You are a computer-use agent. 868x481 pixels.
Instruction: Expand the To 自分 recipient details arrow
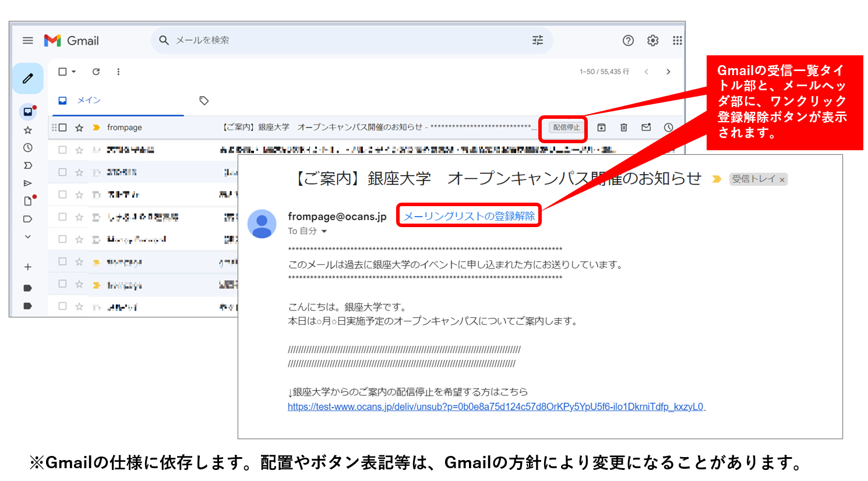tap(324, 231)
